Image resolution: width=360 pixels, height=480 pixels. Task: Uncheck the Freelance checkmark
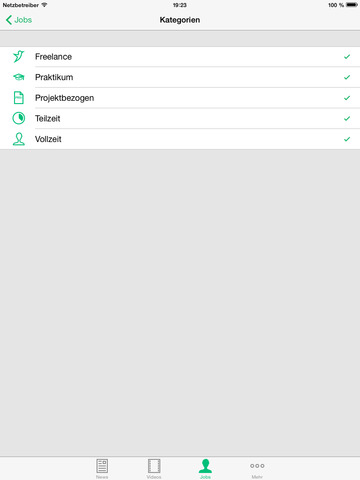click(347, 57)
